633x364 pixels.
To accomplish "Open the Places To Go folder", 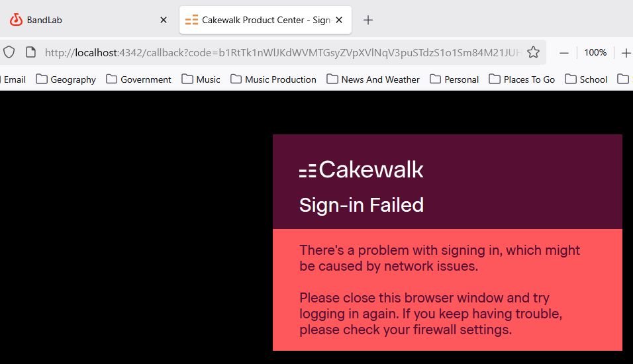I will (522, 79).
